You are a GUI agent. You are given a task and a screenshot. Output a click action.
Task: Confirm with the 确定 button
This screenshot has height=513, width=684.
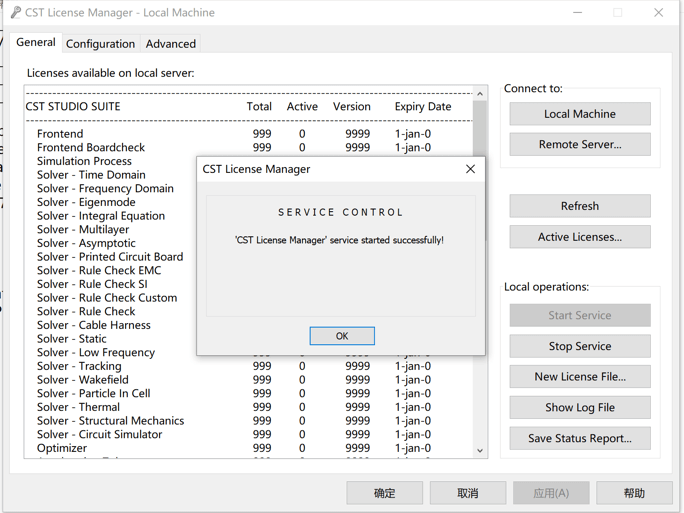[x=384, y=493]
